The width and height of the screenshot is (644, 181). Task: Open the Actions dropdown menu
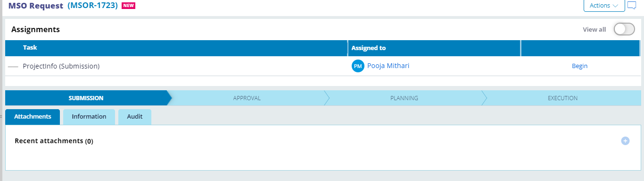pyautogui.click(x=604, y=6)
